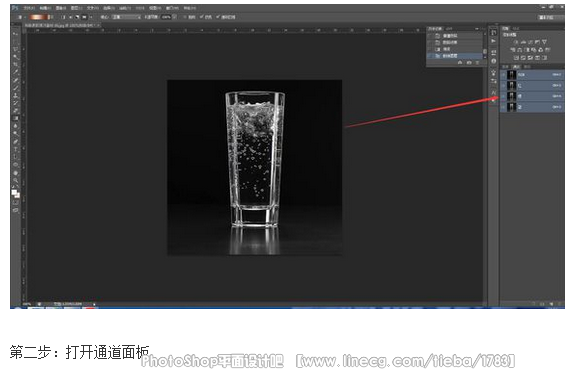Select the last history state entry
The height and width of the screenshot is (378, 565).
[455, 56]
